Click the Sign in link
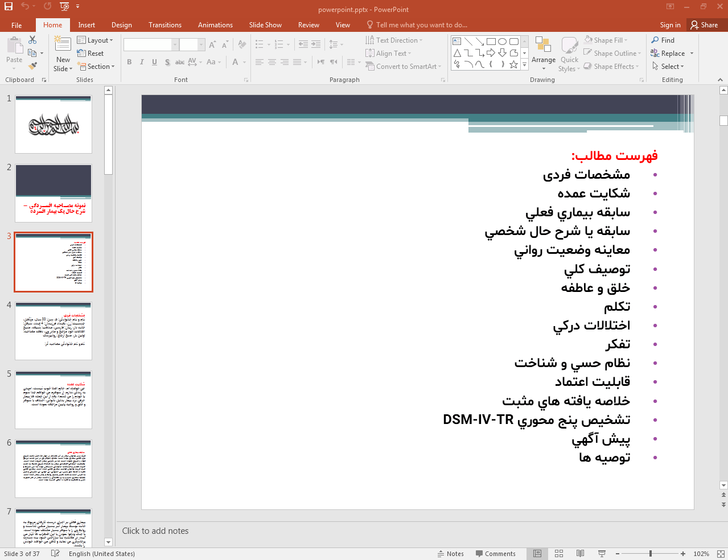 [x=670, y=25]
